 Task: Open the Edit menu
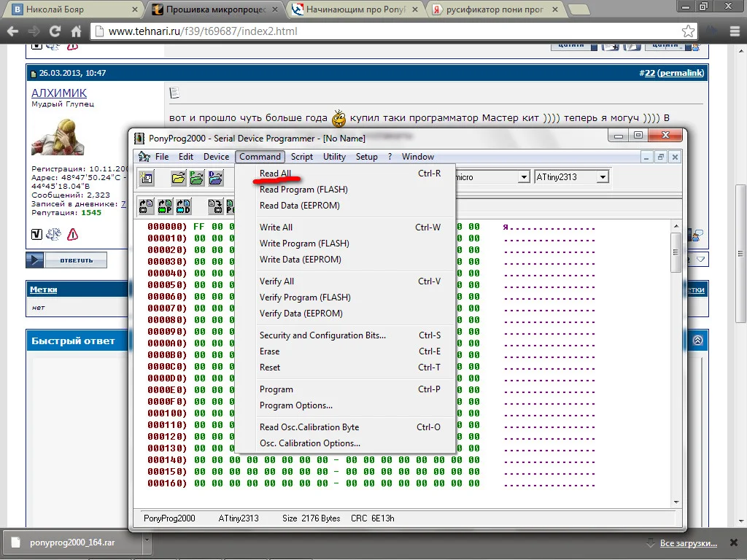pos(186,157)
